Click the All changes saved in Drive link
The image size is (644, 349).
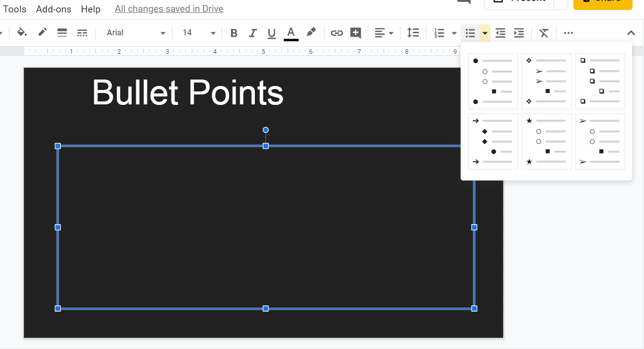point(169,9)
